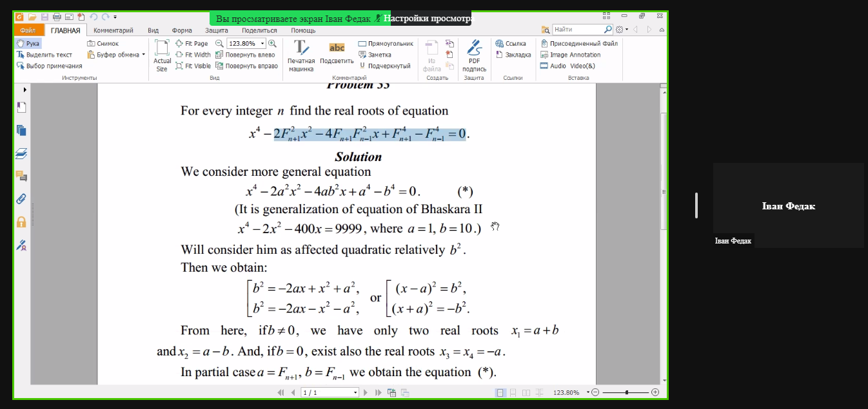Viewport: 868px width, 409px height.
Task: Open the page number dropdown
Action: pos(355,392)
